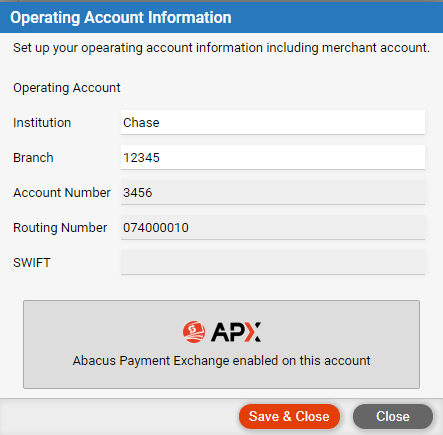Click the APX wordmark text logo
443x435 pixels.
tap(236, 332)
